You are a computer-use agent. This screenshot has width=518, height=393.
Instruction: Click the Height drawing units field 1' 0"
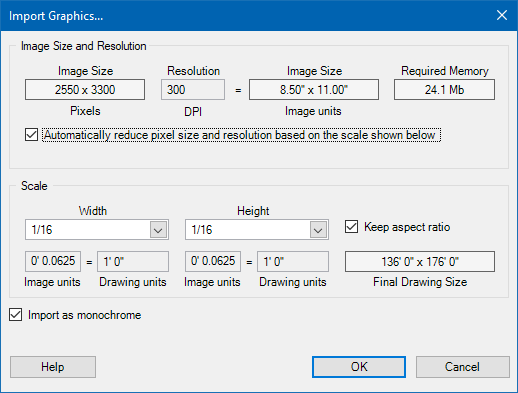point(293,261)
